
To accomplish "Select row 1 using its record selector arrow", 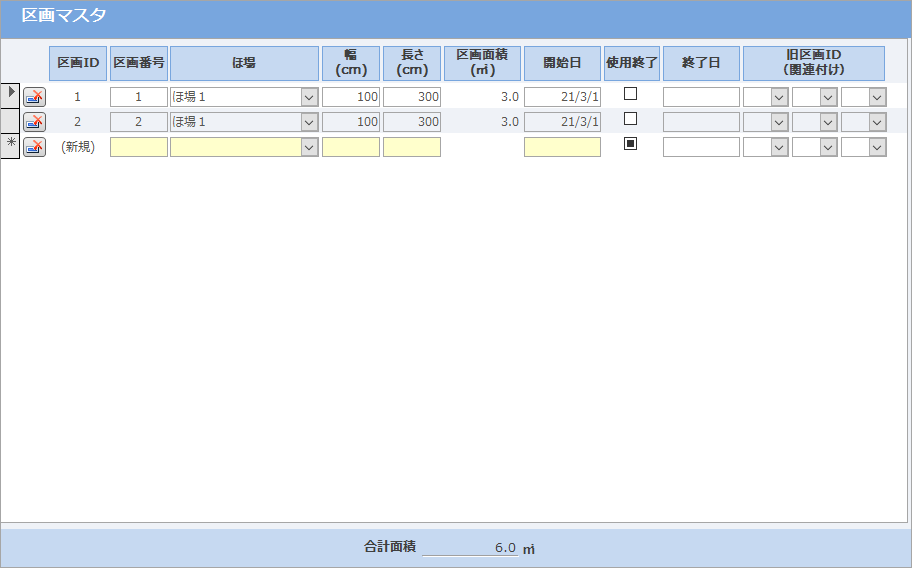I will coord(10,94).
